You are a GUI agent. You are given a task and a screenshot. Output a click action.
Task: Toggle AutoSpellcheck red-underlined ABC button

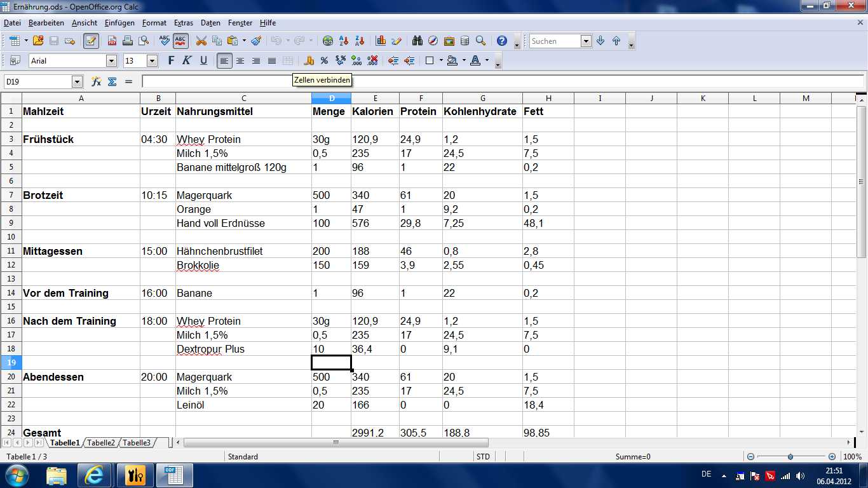pos(180,41)
